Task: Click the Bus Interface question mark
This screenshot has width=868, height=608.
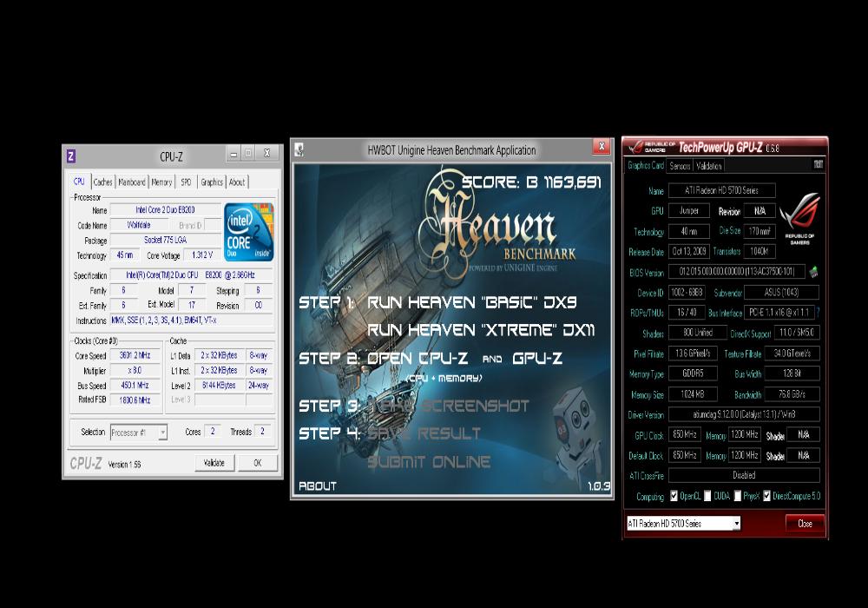Action: tap(818, 313)
